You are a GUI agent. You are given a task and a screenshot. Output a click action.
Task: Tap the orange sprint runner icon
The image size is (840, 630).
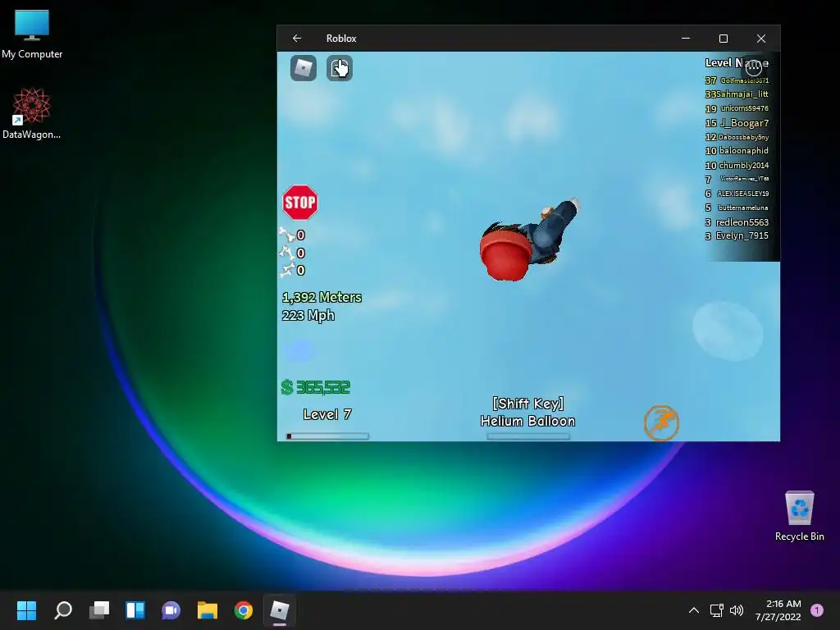[662, 422]
